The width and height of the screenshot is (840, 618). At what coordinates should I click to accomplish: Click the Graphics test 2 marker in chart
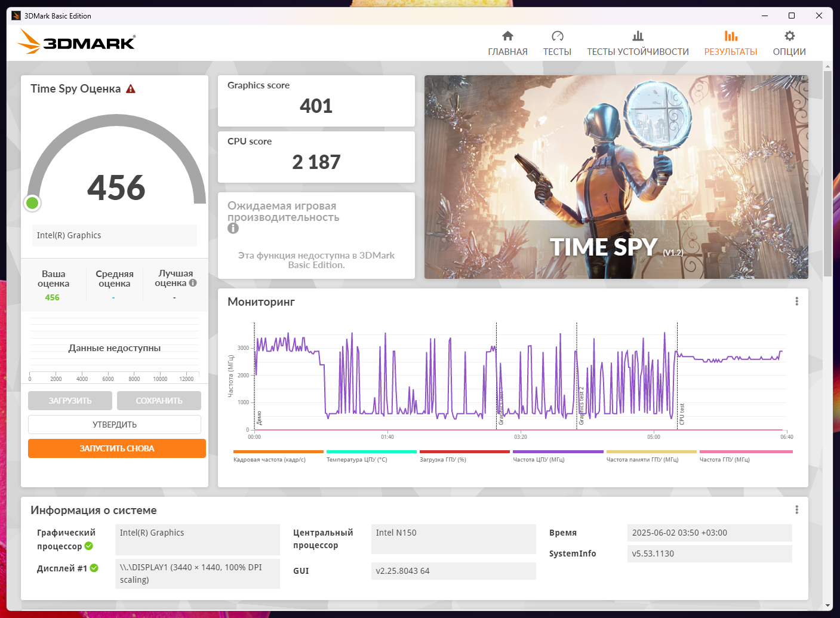[x=581, y=406]
